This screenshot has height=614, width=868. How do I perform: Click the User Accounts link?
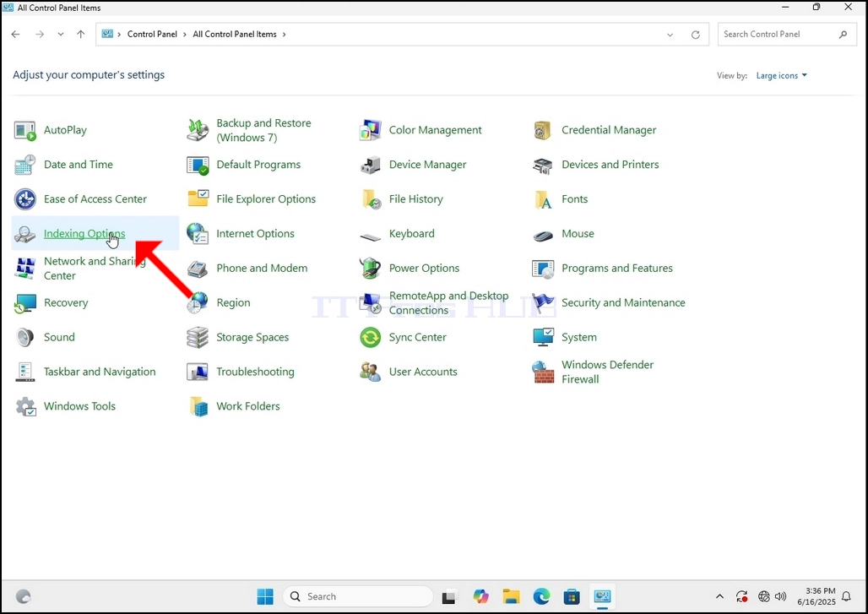click(423, 372)
